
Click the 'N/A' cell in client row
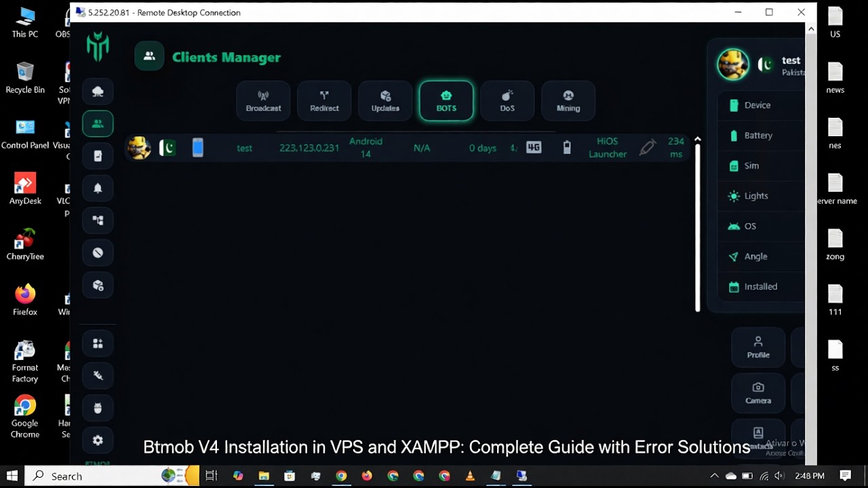point(422,148)
